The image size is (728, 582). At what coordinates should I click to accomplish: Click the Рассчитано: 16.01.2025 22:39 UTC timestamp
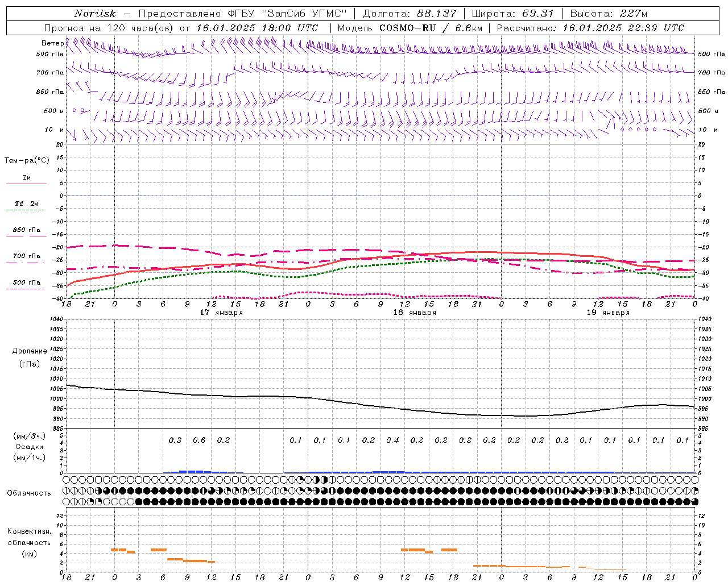point(590,28)
